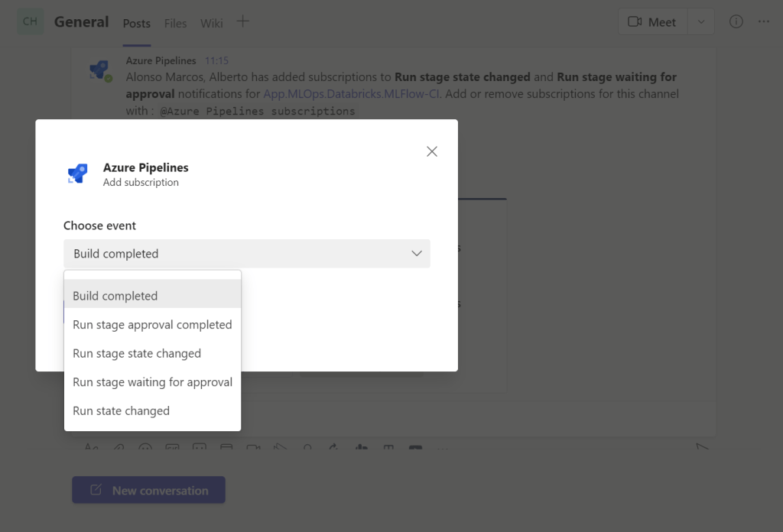The image size is (783, 532).
Task: Start a meeting with Meet button
Action: (653, 22)
